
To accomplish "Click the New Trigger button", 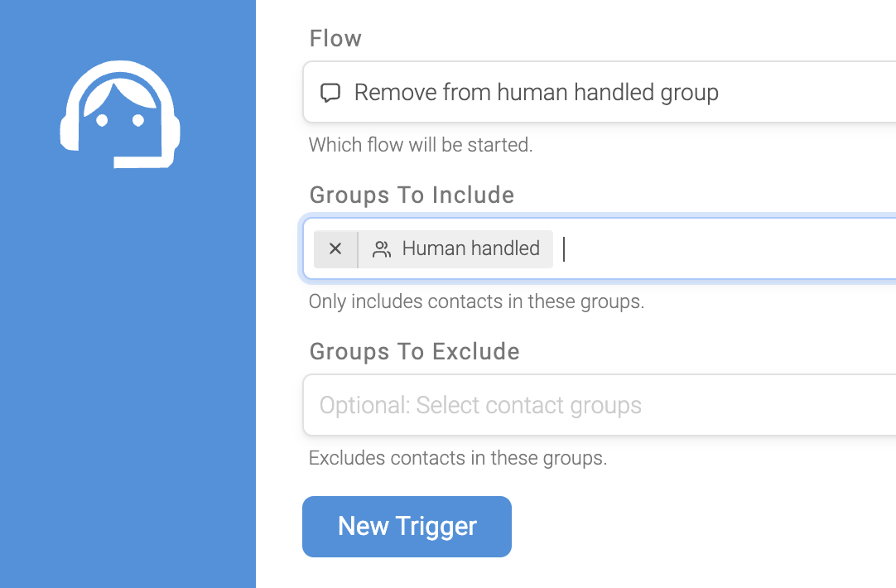I will click(x=407, y=527).
